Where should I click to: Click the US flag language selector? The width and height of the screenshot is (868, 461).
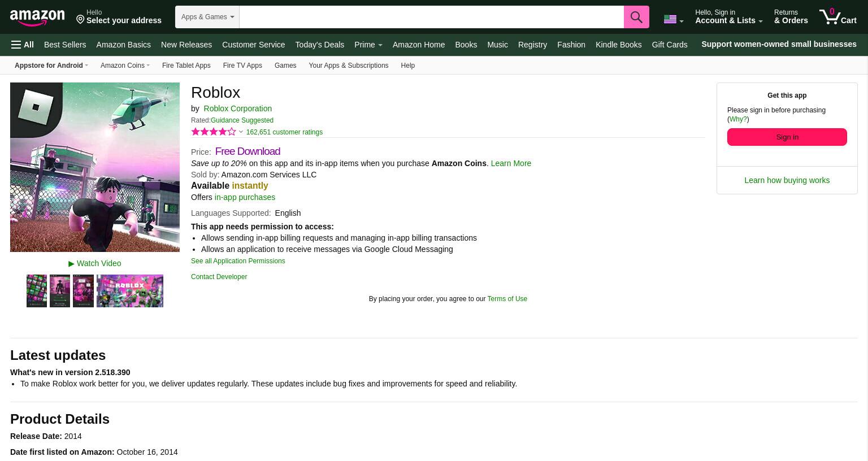(x=674, y=19)
